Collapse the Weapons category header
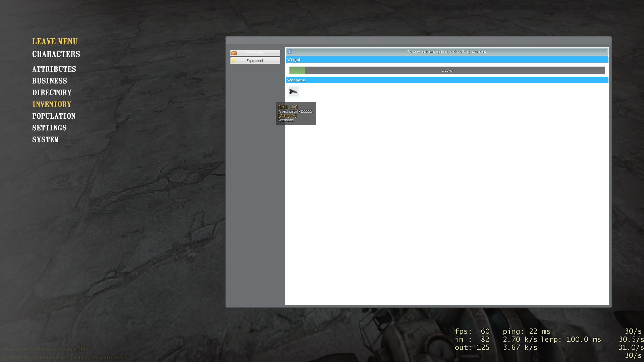This screenshot has height=362, width=644. pyautogui.click(x=447, y=80)
